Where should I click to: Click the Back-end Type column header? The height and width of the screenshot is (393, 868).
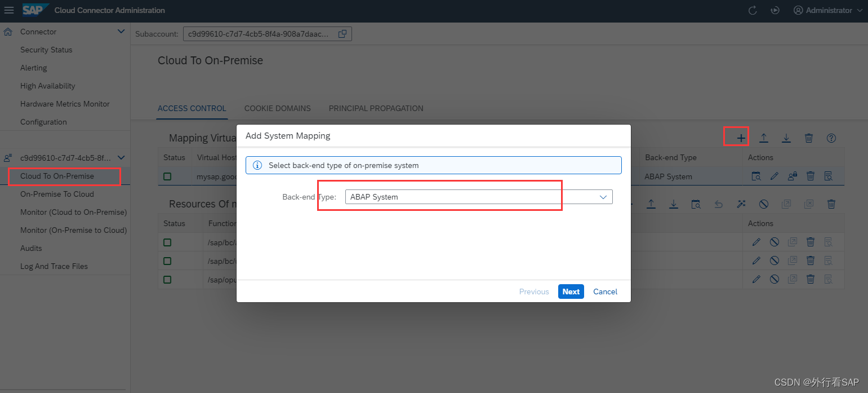coord(671,157)
